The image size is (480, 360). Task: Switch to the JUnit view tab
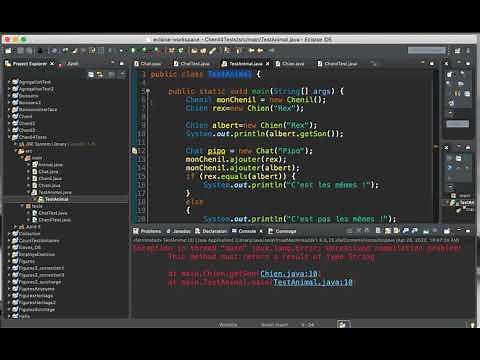(x=69, y=63)
